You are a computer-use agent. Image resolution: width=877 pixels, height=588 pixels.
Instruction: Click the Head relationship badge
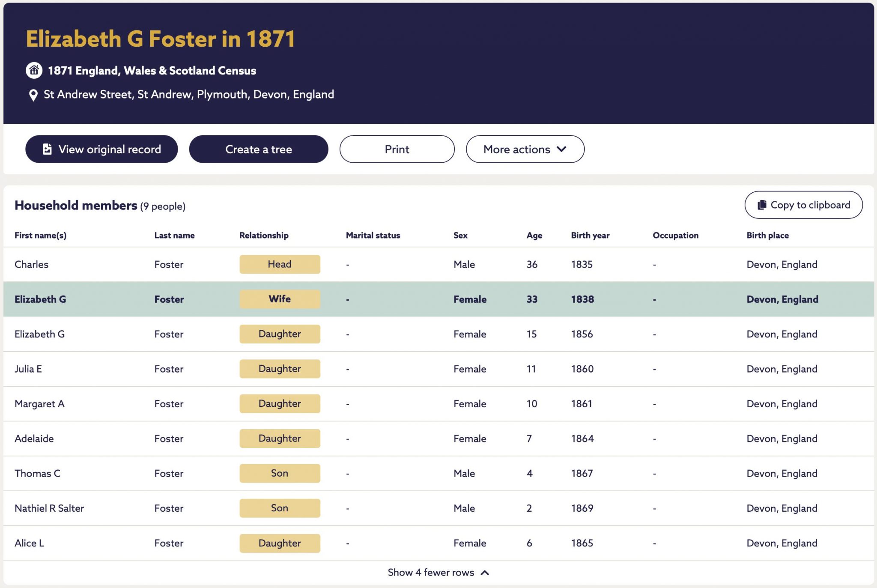tap(280, 264)
